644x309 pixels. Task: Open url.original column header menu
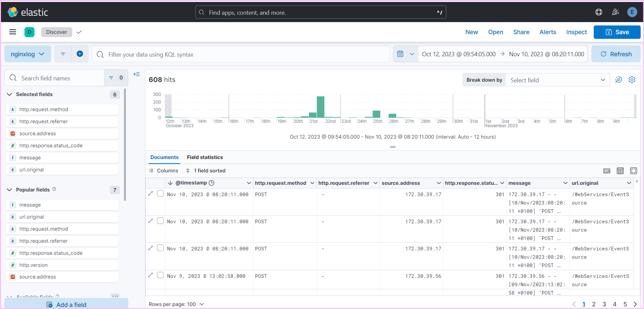629,183
